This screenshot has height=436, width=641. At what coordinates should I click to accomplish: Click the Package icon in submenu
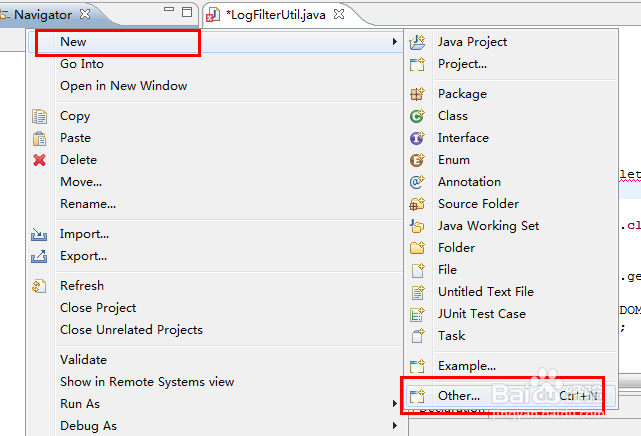click(418, 94)
